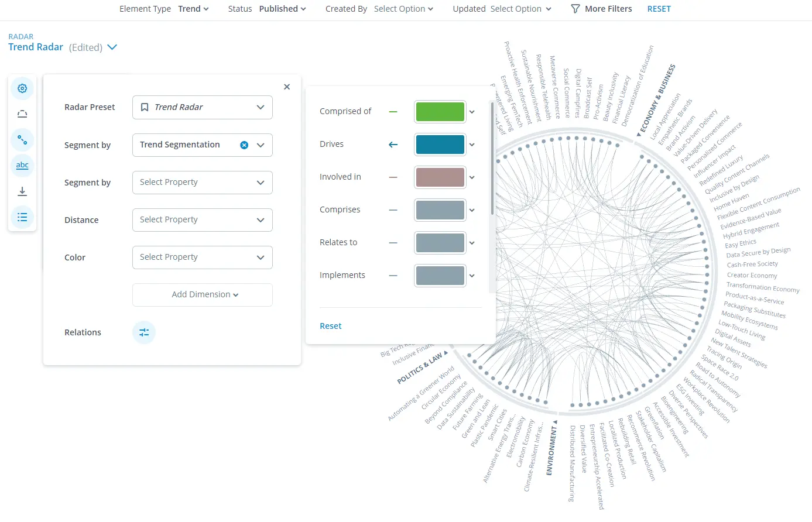The height and width of the screenshot is (522, 812).
Task: Click the ECONOMY & BUSINESS segment label
Action: [x=658, y=99]
